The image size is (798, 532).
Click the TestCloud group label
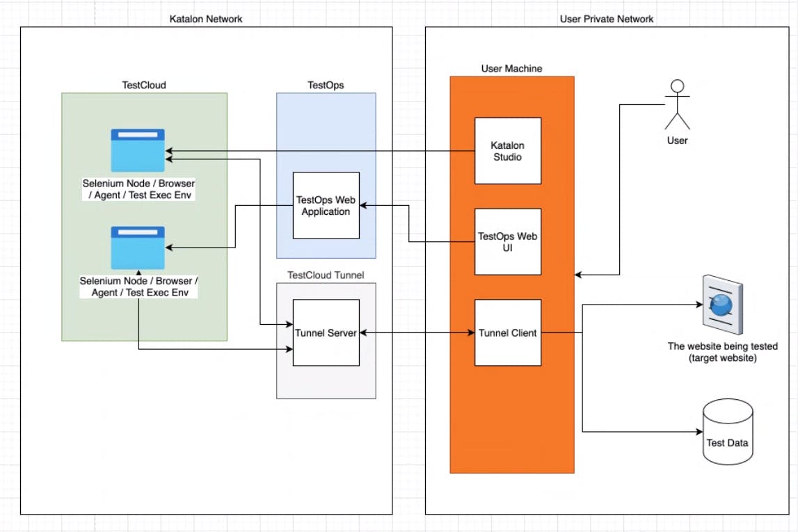(x=143, y=85)
